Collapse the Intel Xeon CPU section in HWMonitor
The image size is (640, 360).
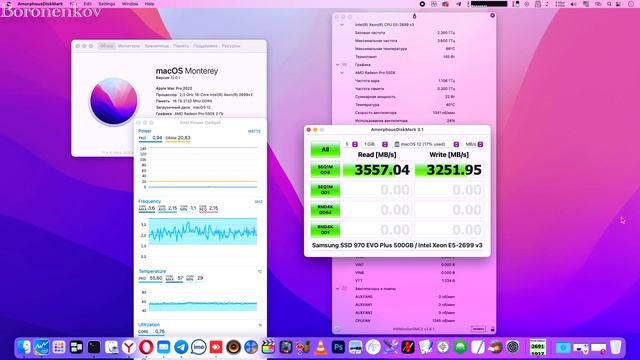click(x=342, y=24)
